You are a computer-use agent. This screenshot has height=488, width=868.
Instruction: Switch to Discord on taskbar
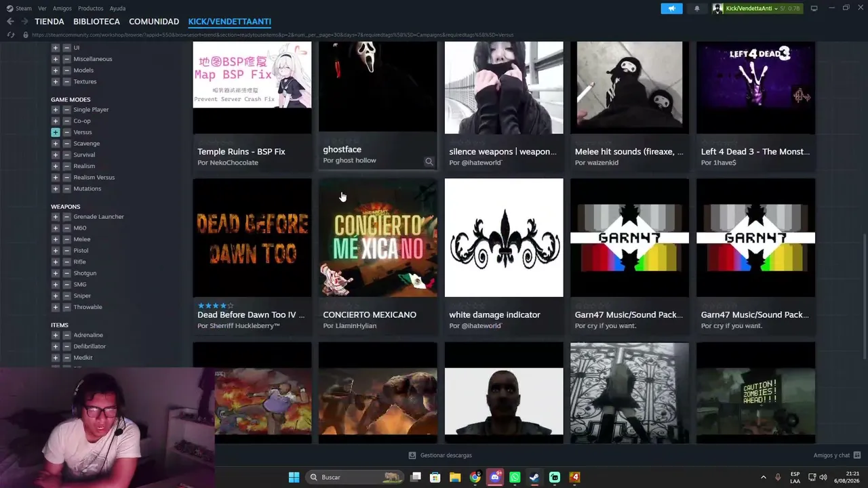(495, 477)
